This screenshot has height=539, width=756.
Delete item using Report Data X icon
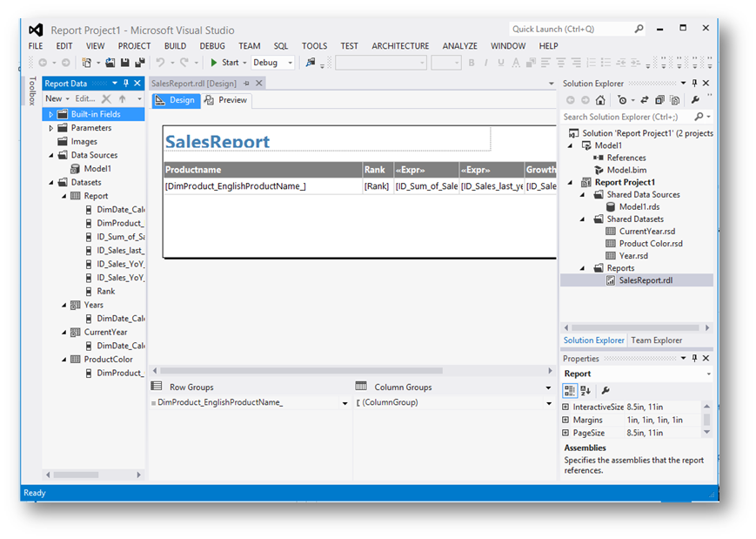pyautogui.click(x=106, y=99)
